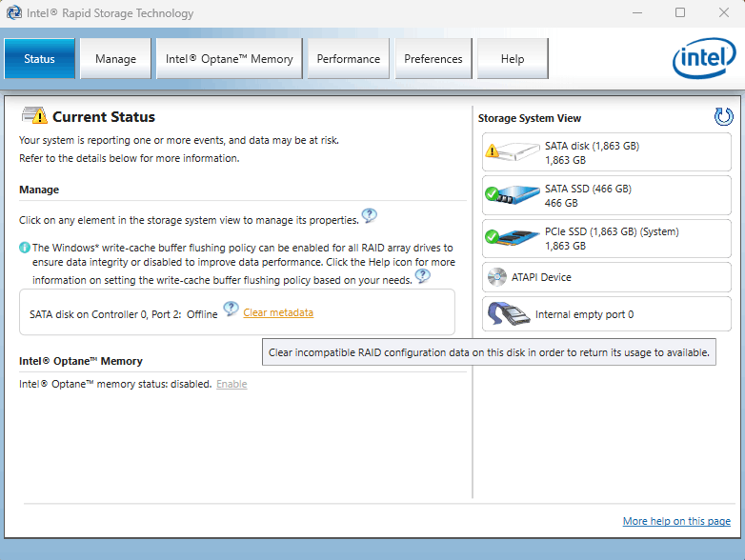Click the refresh icon in Storage System View
The width and height of the screenshot is (745, 560).
click(723, 116)
